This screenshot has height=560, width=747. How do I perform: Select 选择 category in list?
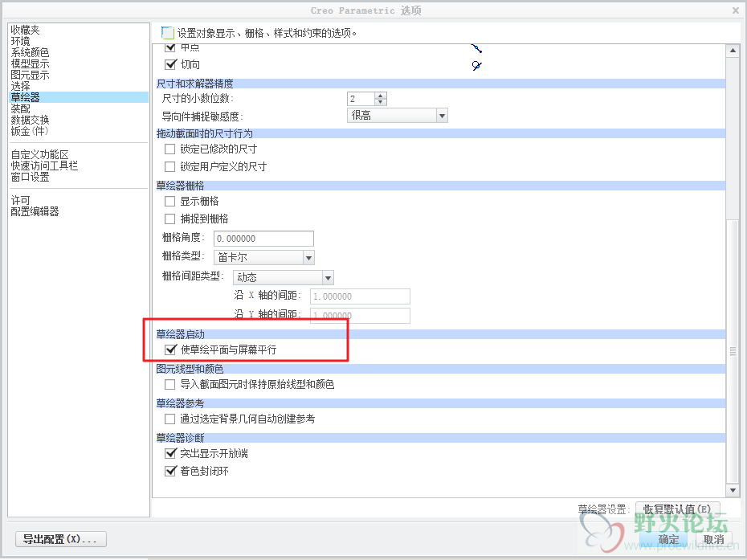21,86
